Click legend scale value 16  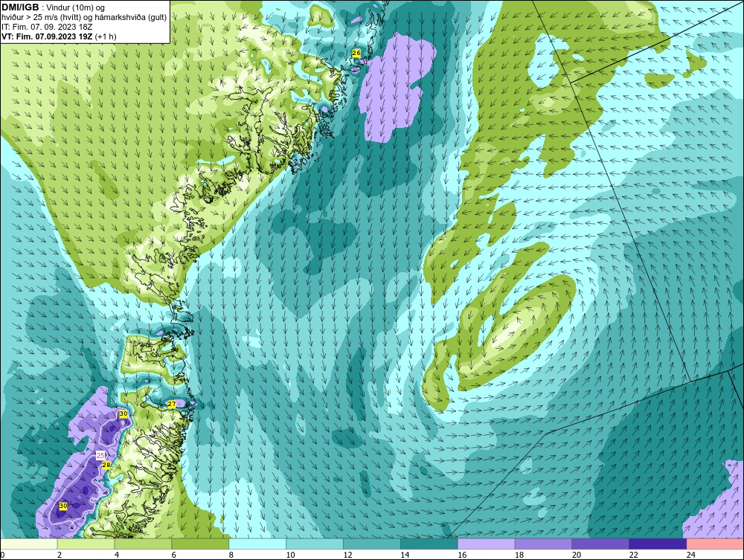click(462, 555)
